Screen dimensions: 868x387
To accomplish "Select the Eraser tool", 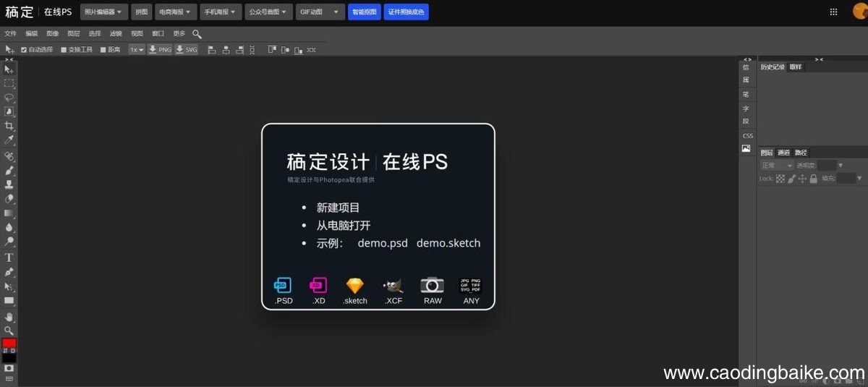I will coord(9,199).
